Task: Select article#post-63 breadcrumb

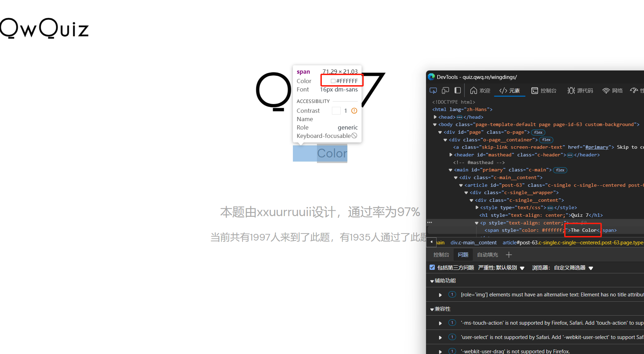Action: pos(573,243)
